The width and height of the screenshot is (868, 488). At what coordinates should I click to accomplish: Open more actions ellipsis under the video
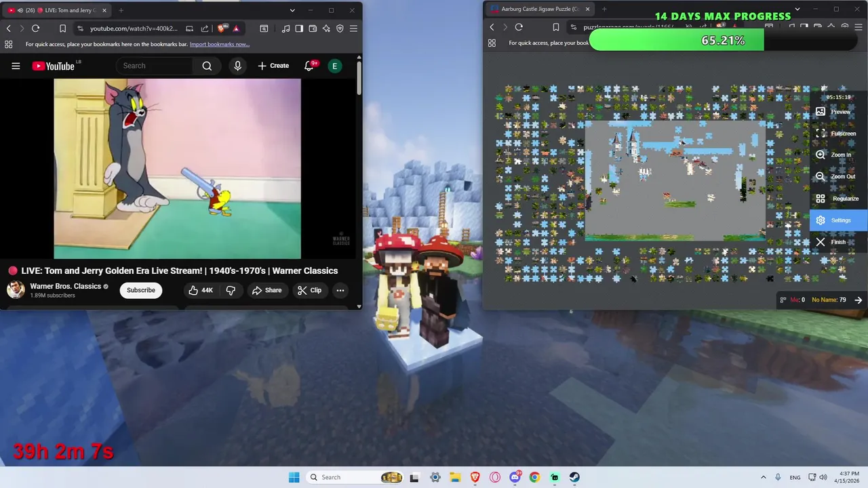click(x=340, y=290)
